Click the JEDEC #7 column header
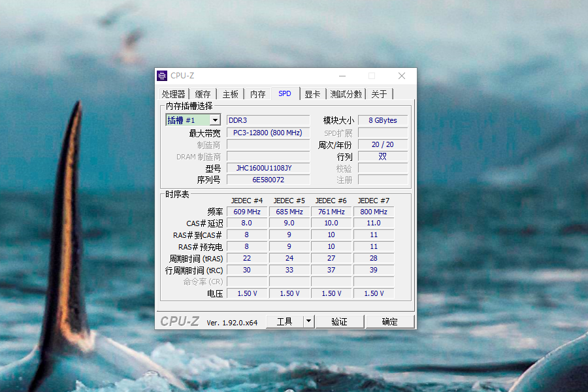588x392 pixels. tap(374, 201)
